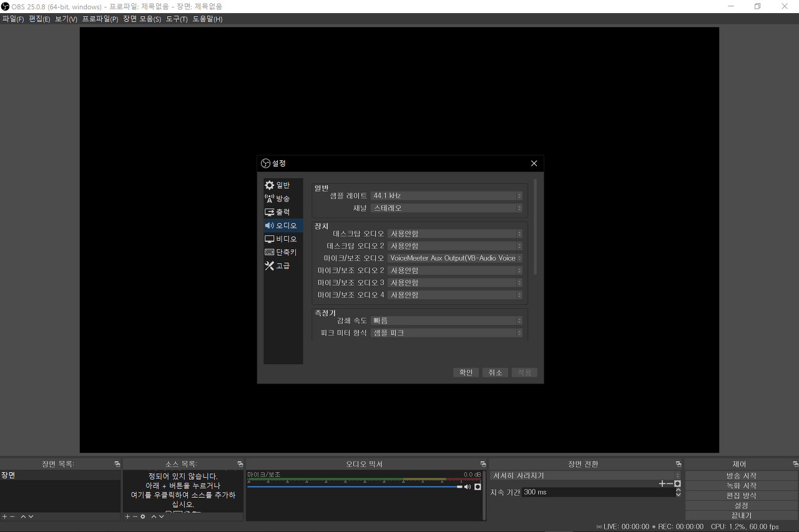Exit OBS with 끝내기 button
799x532 pixels.
(x=742, y=516)
